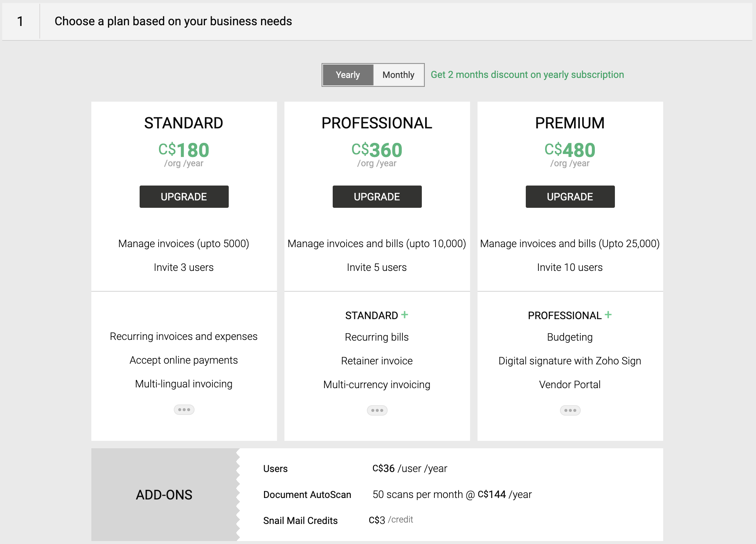Click the C$360 Professional price

pyautogui.click(x=377, y=150)
